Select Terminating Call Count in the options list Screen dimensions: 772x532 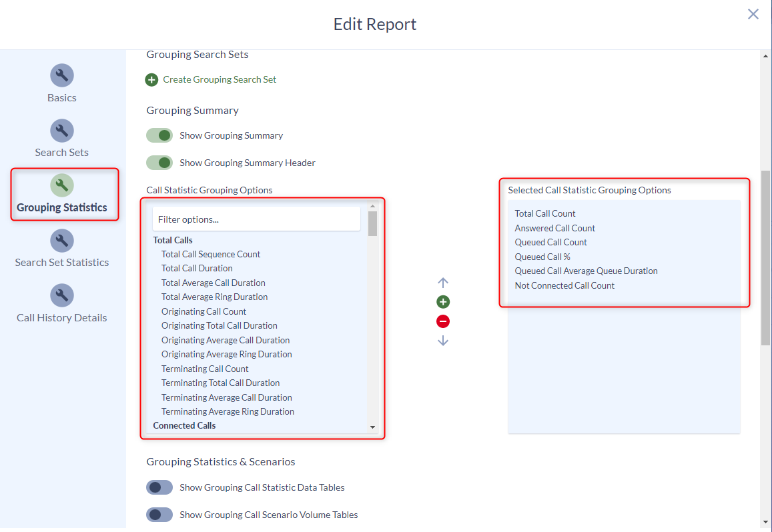tap(205, 368)
